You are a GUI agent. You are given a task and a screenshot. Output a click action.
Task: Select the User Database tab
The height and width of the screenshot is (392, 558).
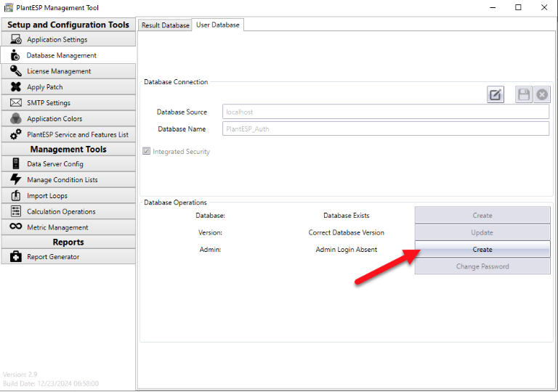coord(218,25)
